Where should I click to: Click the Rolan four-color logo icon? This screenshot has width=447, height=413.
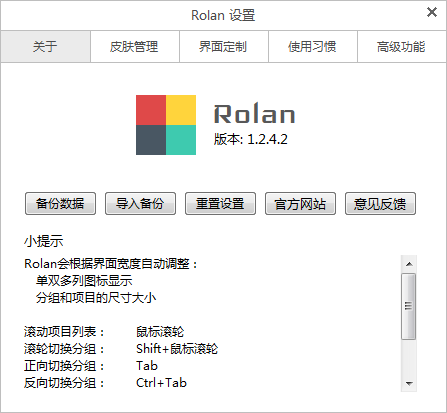[x=166, y=125]
